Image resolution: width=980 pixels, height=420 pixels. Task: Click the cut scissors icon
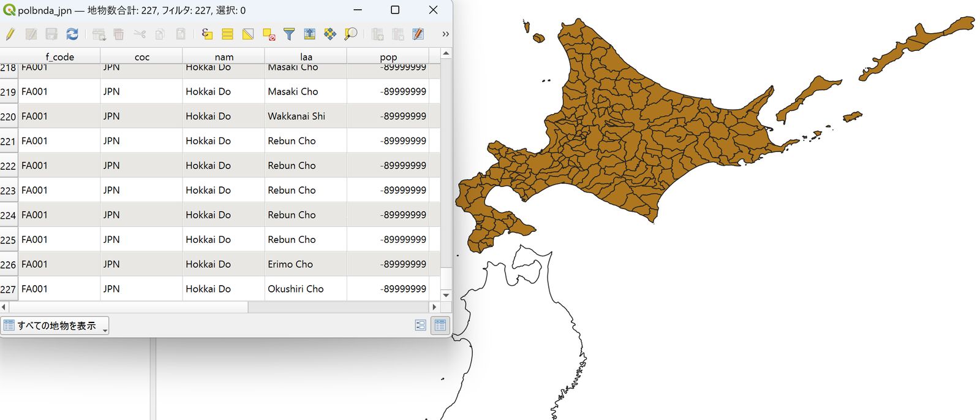140,34
